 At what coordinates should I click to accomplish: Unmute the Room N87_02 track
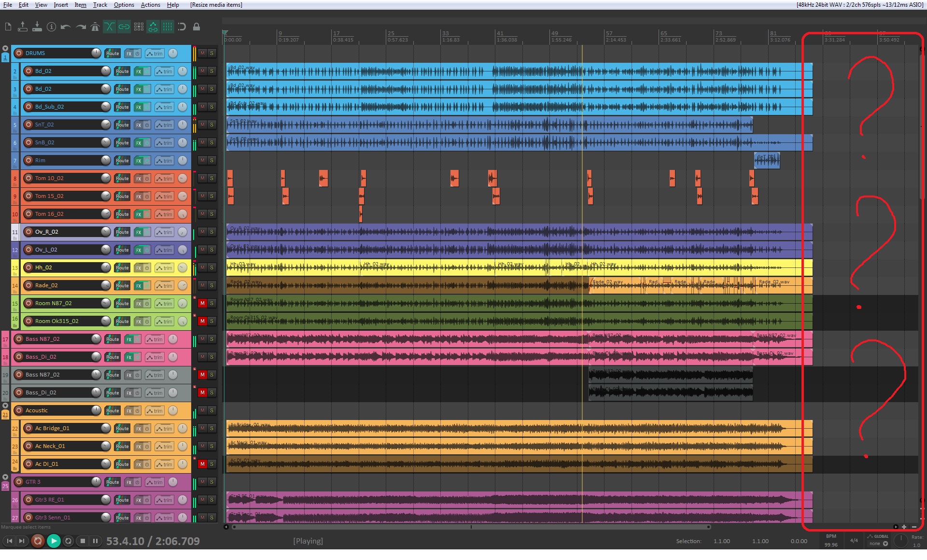(x=202, y=303)
